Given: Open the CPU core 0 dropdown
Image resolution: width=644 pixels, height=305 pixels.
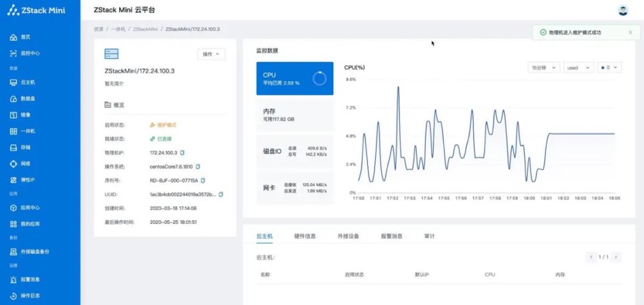Looking at the screenshot, I should pos(609,68).
